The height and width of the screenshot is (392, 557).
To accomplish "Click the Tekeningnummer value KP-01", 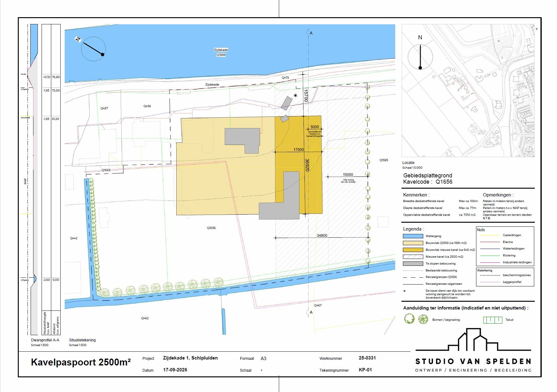I will [365, 370].
